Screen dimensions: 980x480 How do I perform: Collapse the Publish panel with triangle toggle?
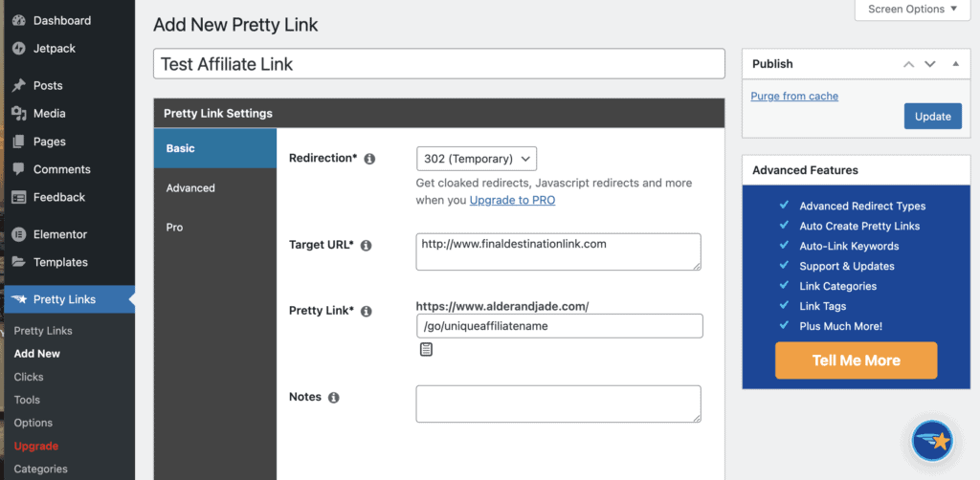956,63
